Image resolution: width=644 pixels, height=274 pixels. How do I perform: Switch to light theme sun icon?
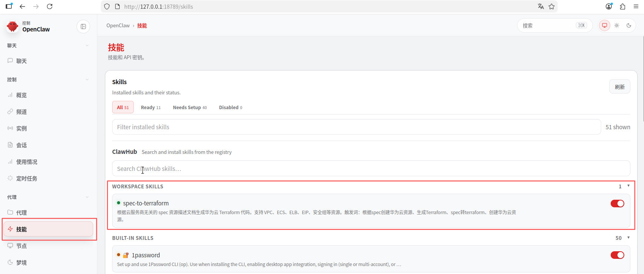point(617,25)
